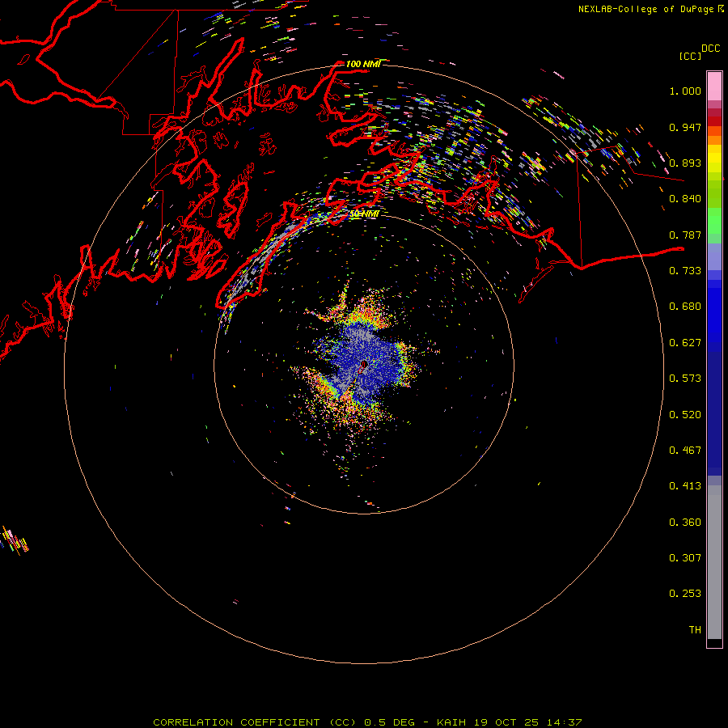
Task: Select the 0.893 legend value
Action: (685, 163)
